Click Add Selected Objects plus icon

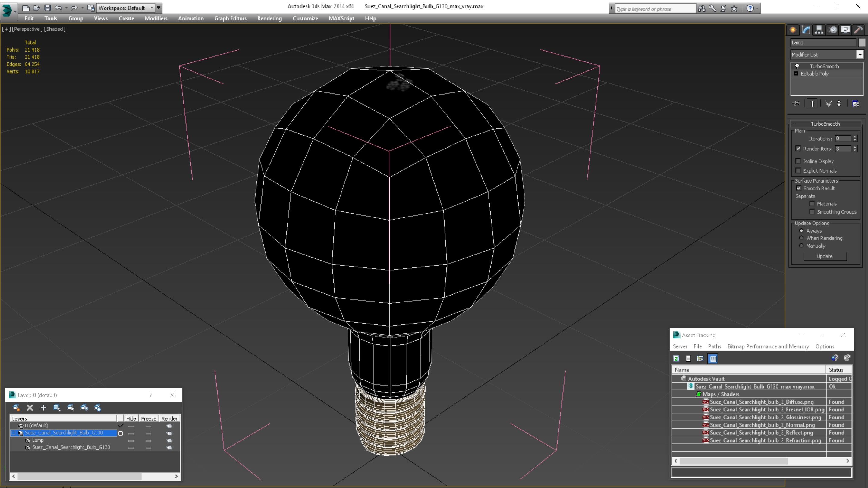43,408
